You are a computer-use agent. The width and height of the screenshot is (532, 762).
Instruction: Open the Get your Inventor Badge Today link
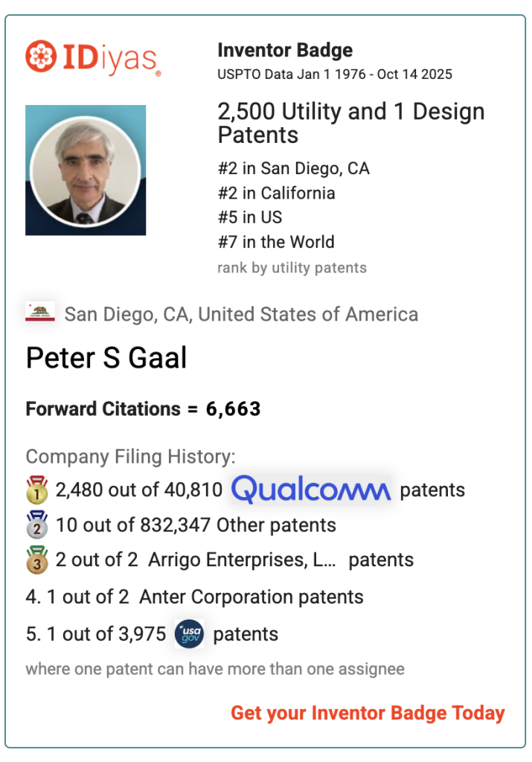[x=368, y=713]
